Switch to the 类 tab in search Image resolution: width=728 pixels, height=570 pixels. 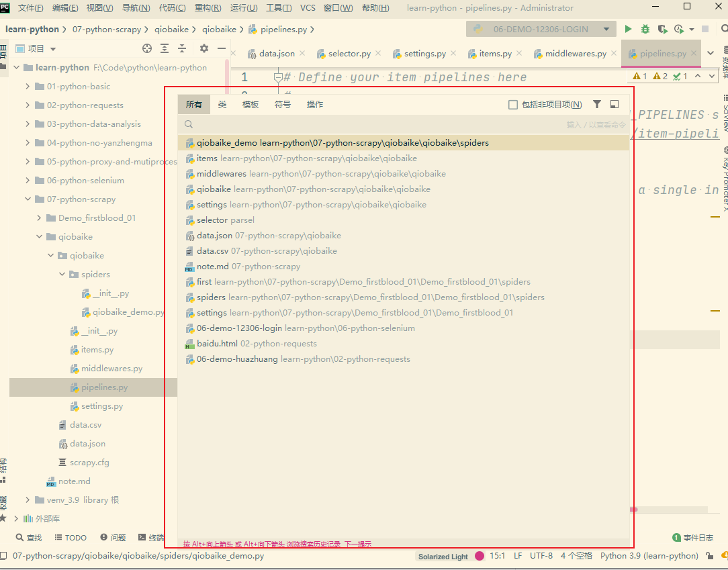point(222,104)
